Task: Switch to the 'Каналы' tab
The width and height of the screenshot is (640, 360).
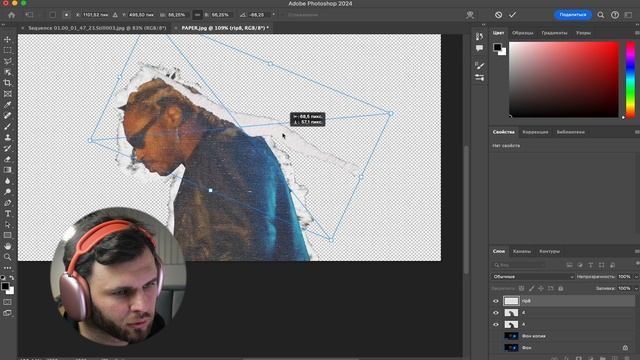Action: [x=522, y=251]
